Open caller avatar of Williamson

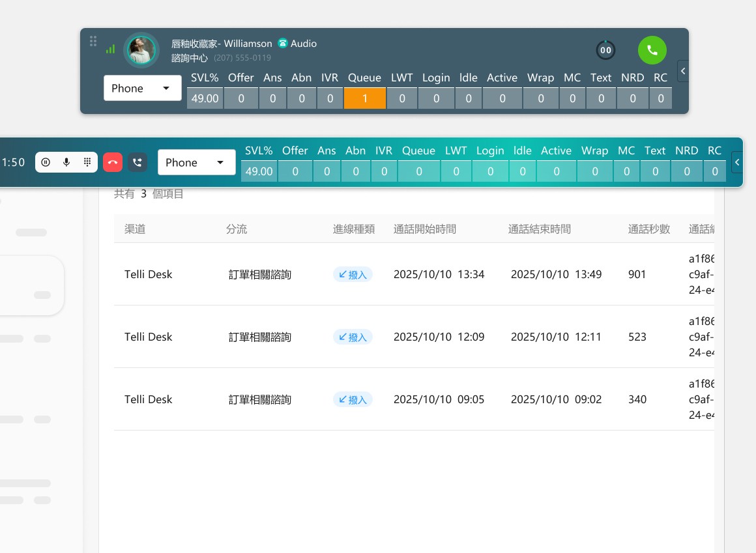tap(141, 50)
